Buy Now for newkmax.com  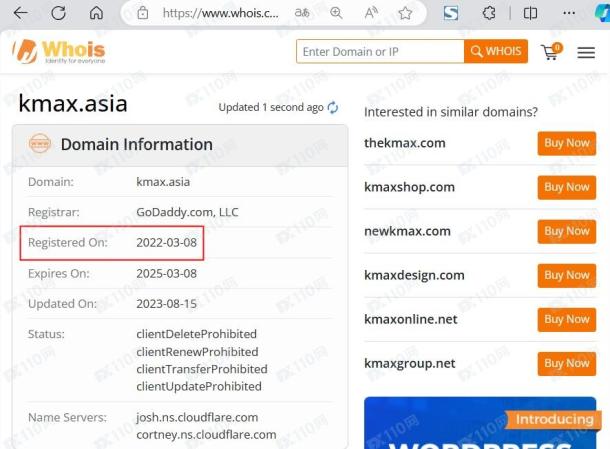[566, 231]
